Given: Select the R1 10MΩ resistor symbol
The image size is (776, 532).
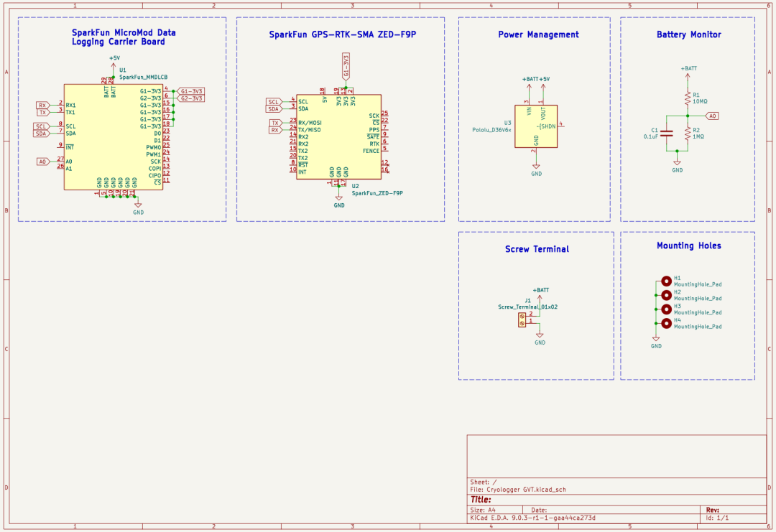Looking at the screenshot, I should tap(687, 98).
